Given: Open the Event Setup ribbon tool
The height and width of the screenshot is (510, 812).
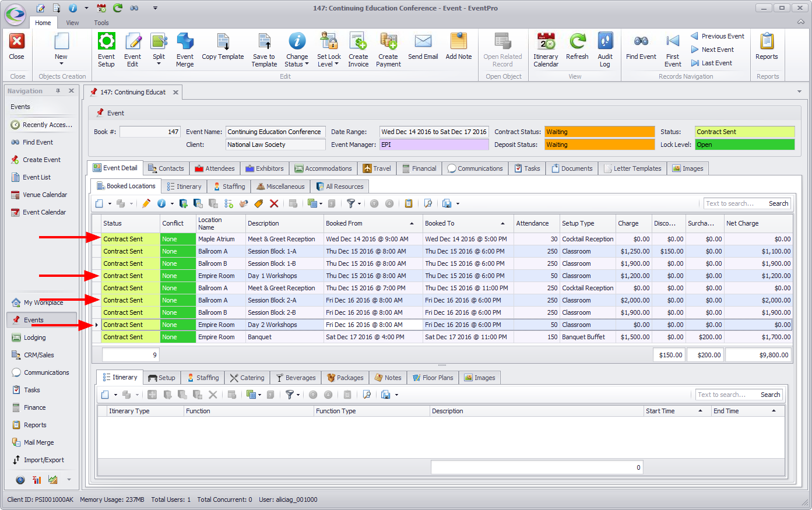Looking at the screenshot, I should [x=106, y=49].
